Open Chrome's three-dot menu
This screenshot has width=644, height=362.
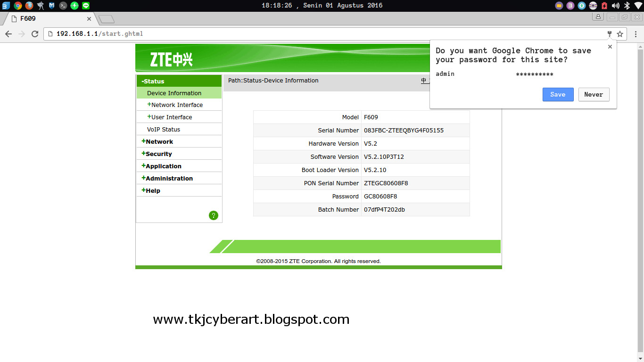coord(636,34)
